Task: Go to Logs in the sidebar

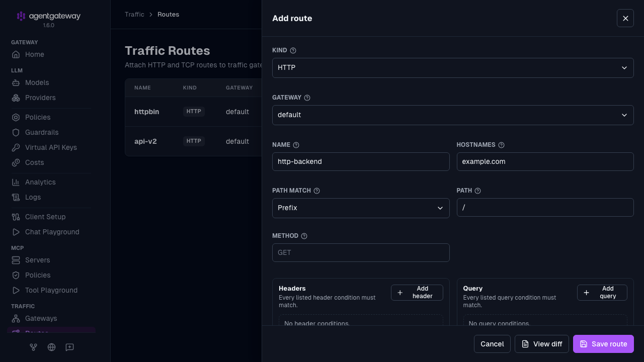Action: tap(51, 197)
